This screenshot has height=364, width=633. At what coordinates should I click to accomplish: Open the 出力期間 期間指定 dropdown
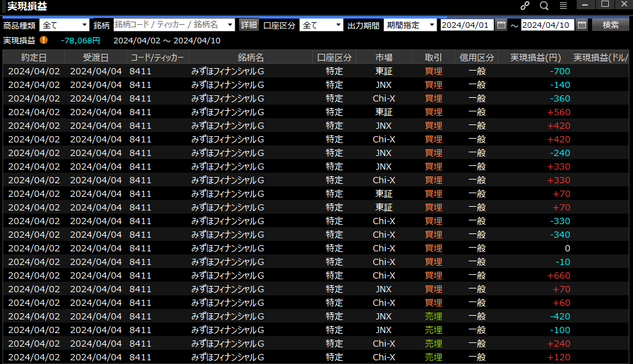coord(410,25)
